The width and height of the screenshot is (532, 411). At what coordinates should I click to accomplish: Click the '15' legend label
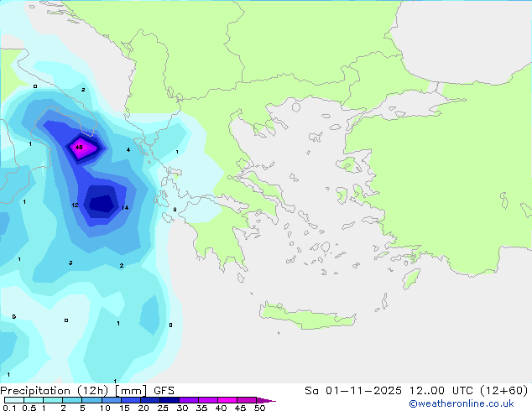click(124, 408)
